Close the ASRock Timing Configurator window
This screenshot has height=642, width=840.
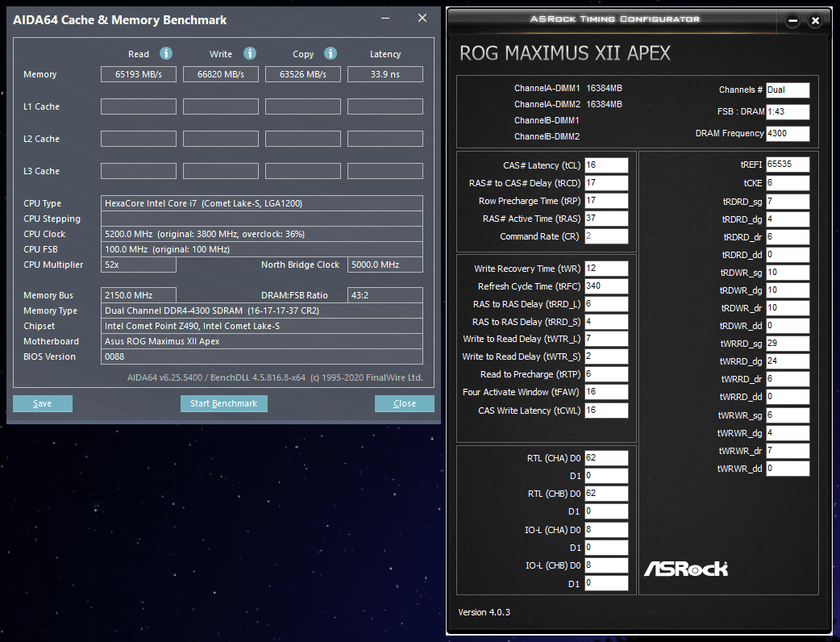click(x=815, y=21)
